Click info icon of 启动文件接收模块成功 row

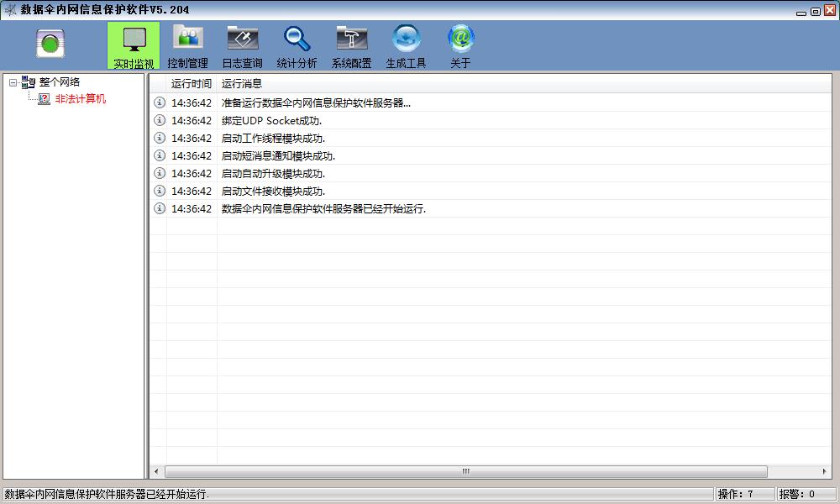(159, 191)
